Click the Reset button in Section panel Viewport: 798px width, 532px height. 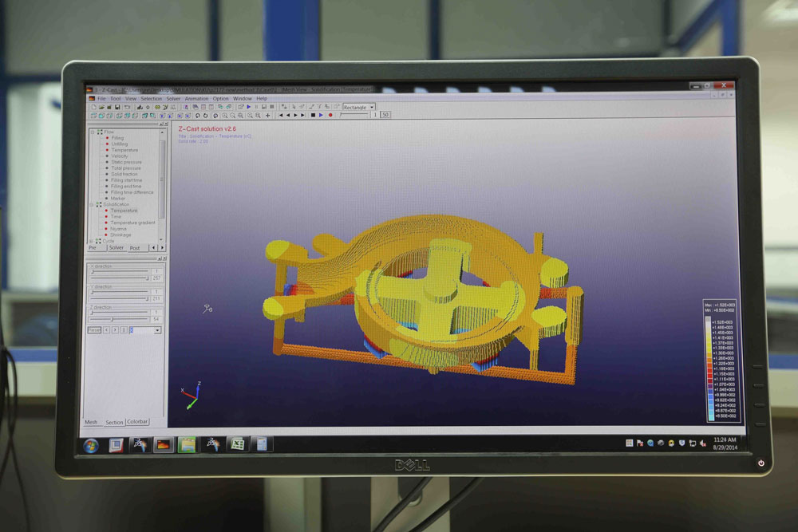(x=94, y=329)
